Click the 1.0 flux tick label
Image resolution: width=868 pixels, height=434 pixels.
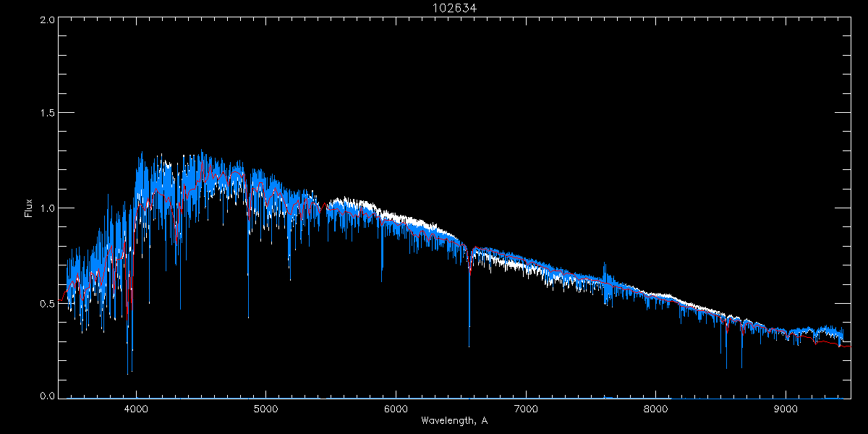click(x=46, y=208)
